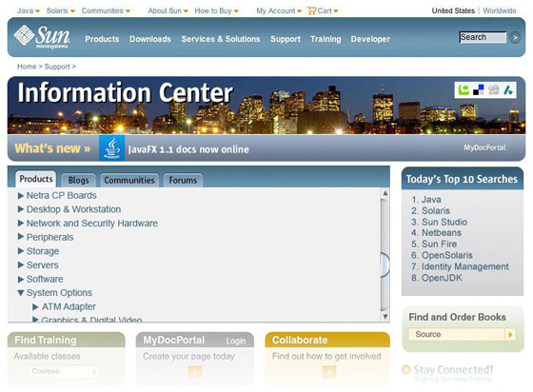Click the scrollbar thumb in products list

point(385,265)
